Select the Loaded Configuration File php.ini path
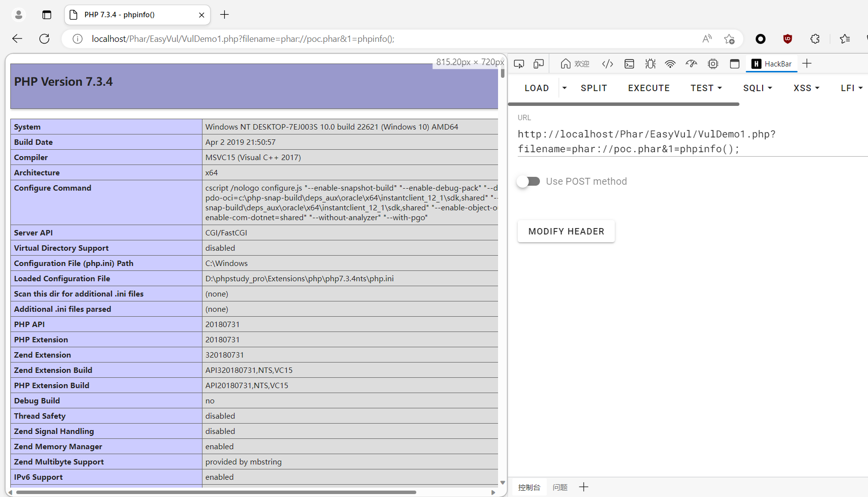 pos(300,278)
